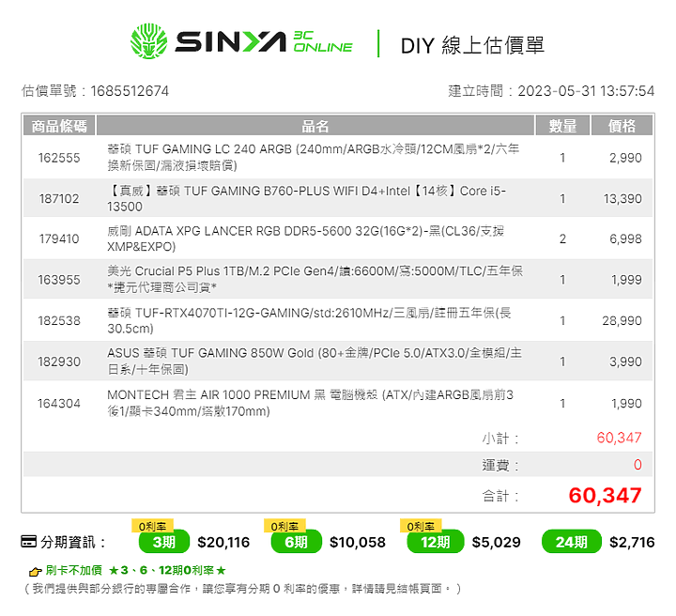The image size is (676, 616).
Task: Click the 0利率 tag above 3期
Action: [152, 526]
